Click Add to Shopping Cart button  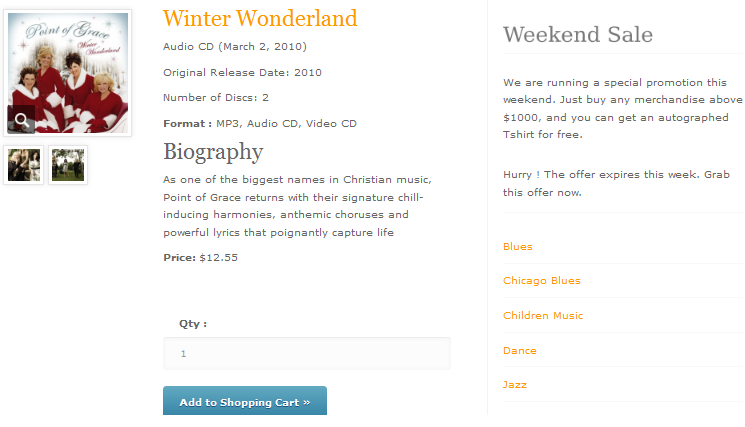(x=245, y=401)
